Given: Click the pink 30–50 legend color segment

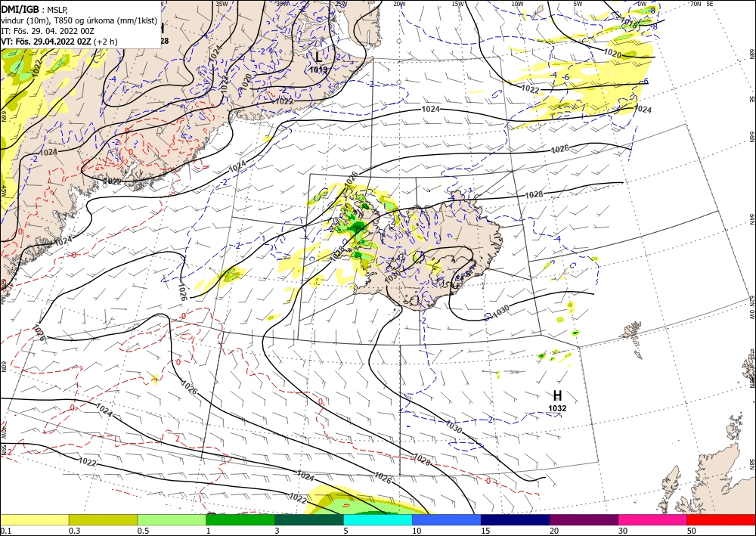Looking at the screenshot, I should click(x=653, y=519).
